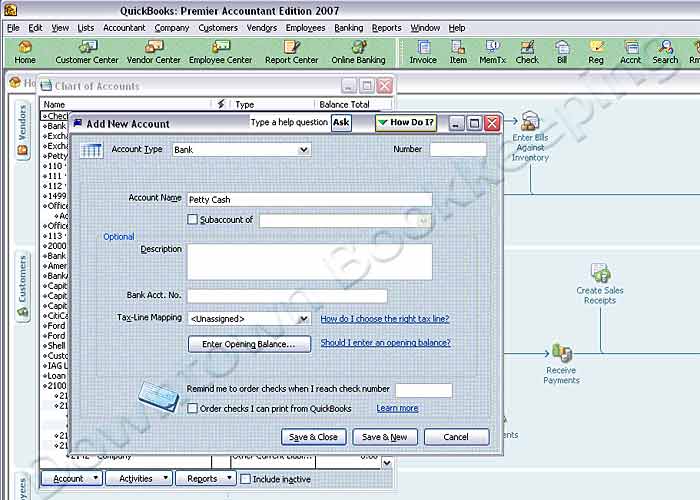Click the Bank Acct. No. field
Screen dimensions: 700x500
[287, 296]
